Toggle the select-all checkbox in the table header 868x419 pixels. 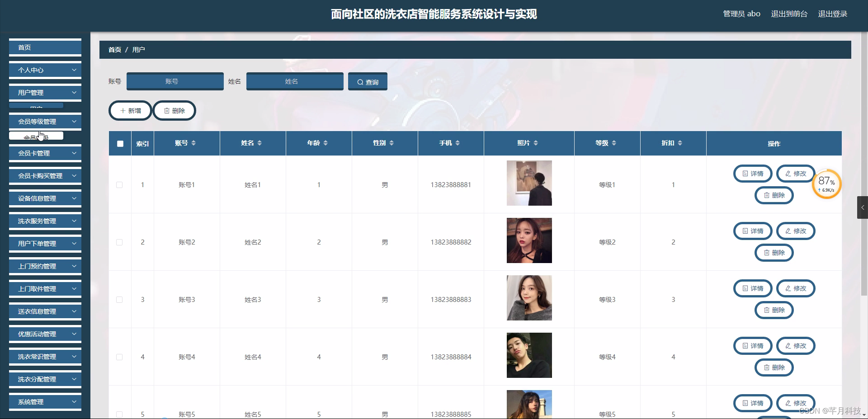120,143
